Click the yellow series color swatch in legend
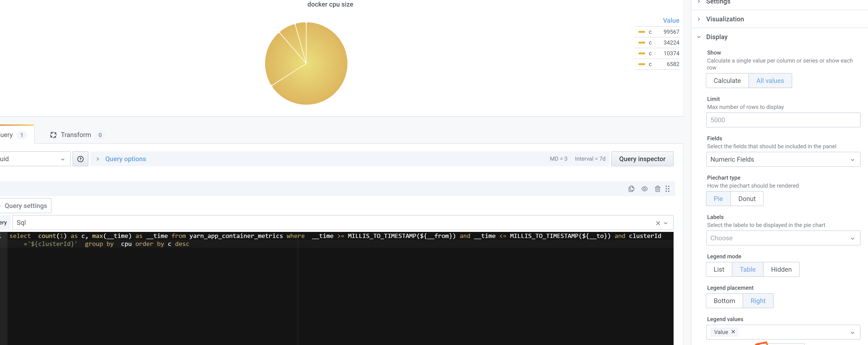The image size is (868, 345). coord(641,32)
